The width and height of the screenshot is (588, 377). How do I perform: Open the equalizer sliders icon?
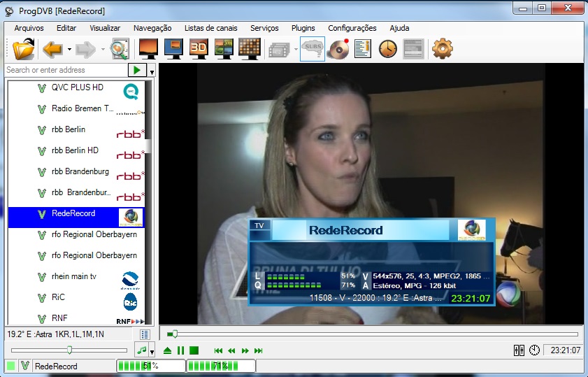(519, 350)
